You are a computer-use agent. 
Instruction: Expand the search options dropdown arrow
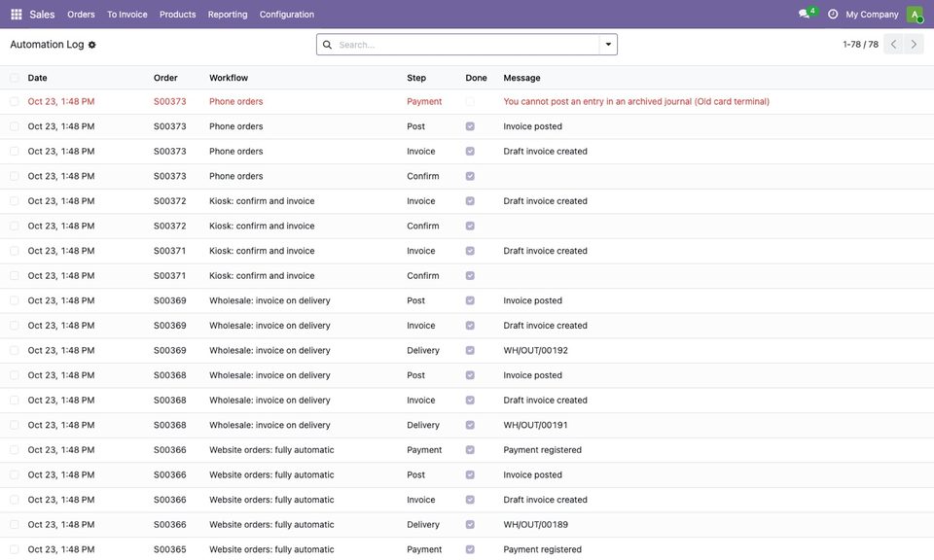tap(608, 45)
